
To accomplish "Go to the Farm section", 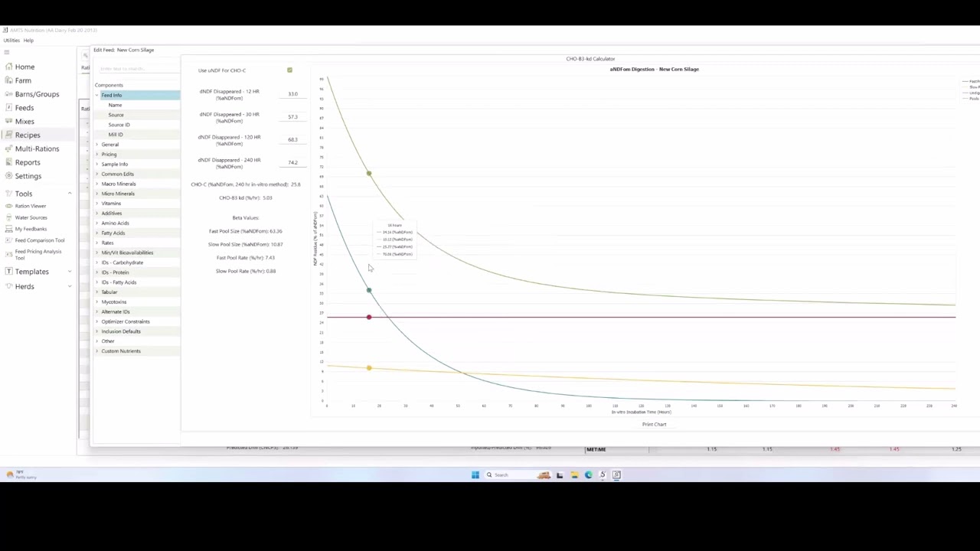I will [x=23, y=80].
